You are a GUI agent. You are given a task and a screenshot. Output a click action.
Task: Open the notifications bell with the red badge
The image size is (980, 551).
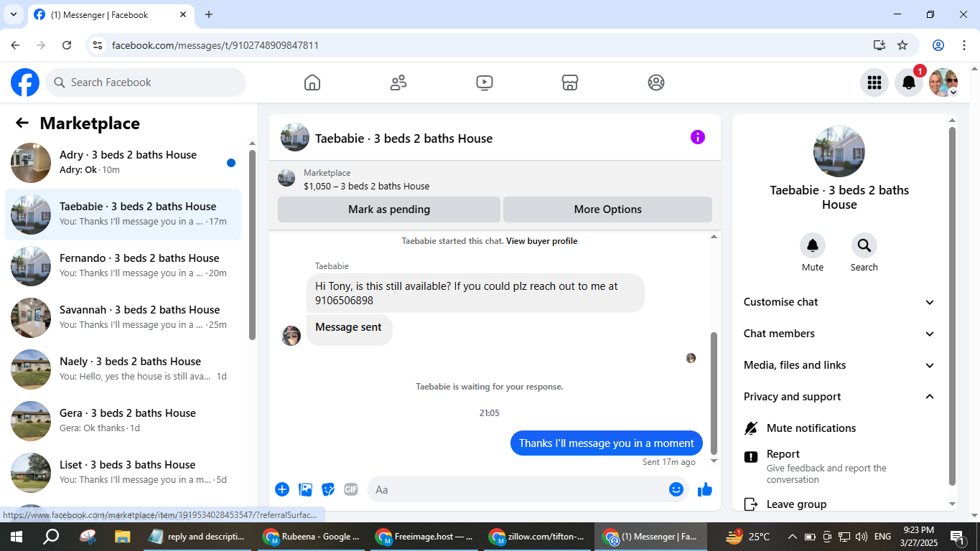pos(909,83)
